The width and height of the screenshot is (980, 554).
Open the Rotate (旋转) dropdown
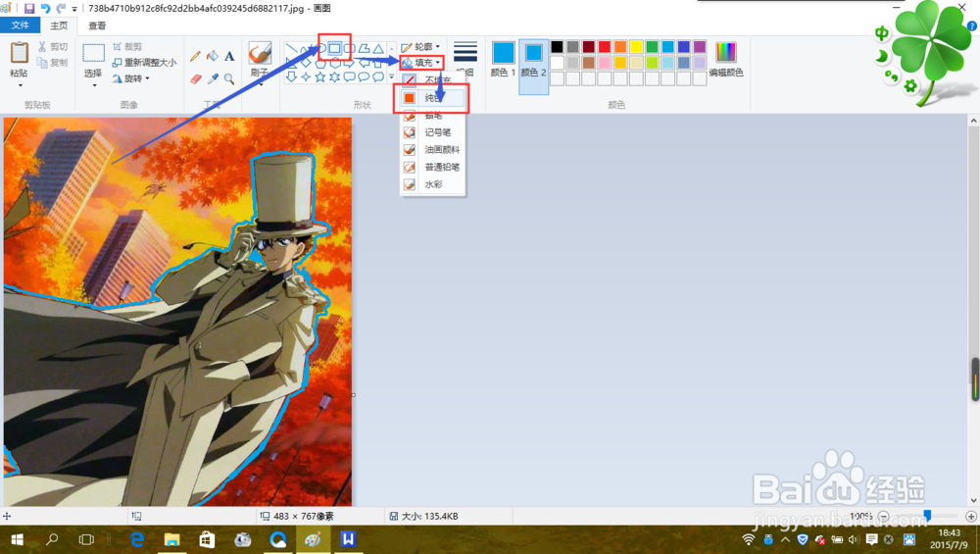pyautogui.click(x=131, y=78)
